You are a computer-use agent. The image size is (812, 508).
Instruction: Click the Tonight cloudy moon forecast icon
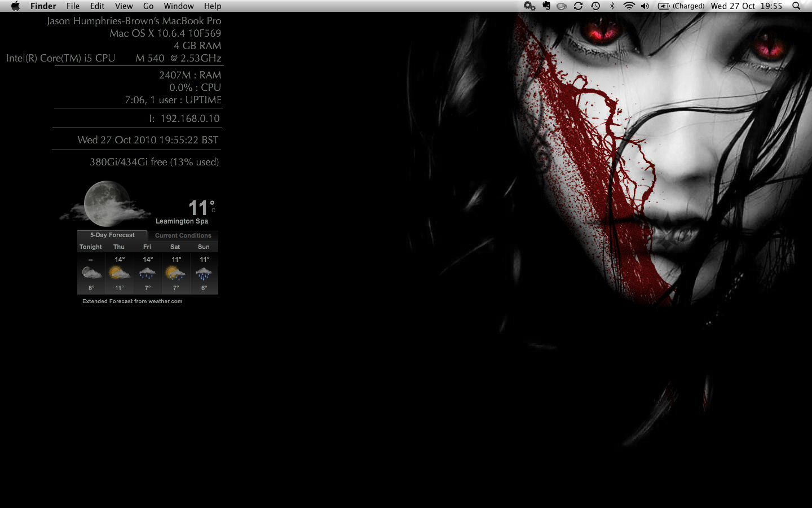click(x=91, y=274)
